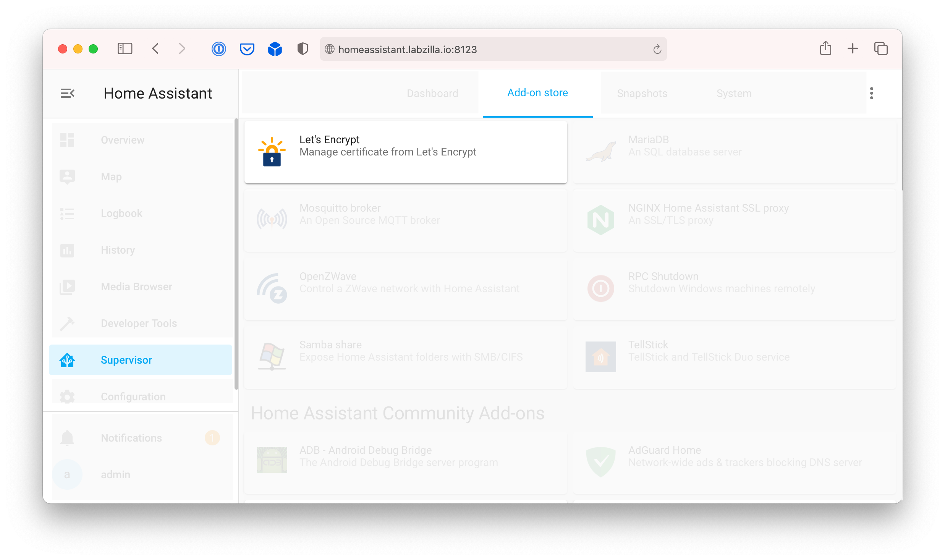The image size is (945, 560).
Task: Click the privacy shield icon
Action: 303,49
